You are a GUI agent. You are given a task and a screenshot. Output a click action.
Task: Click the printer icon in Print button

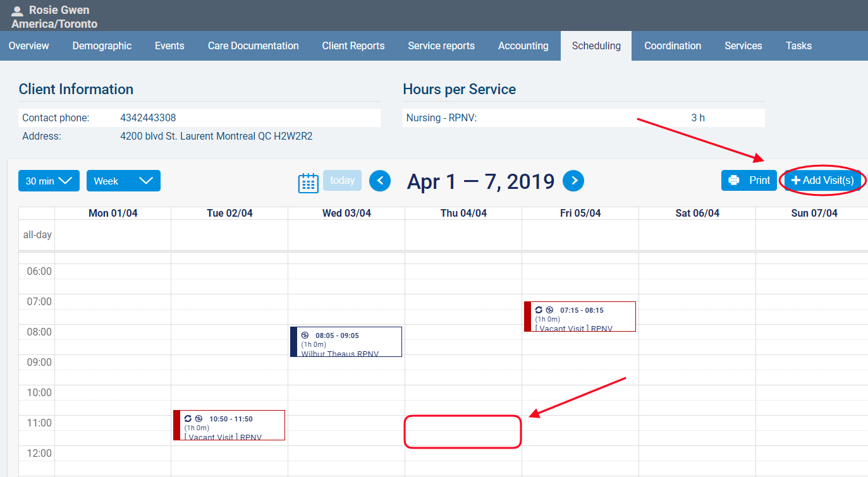[734, 181]
